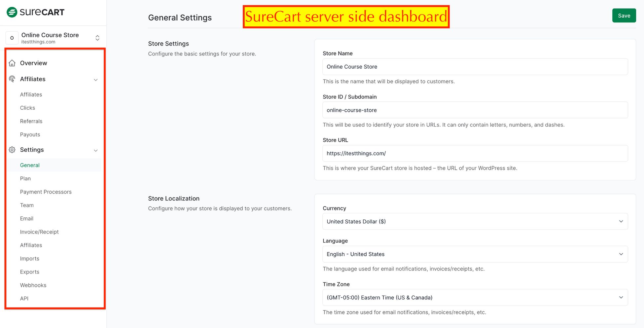Select General settings item

point(30,165)
